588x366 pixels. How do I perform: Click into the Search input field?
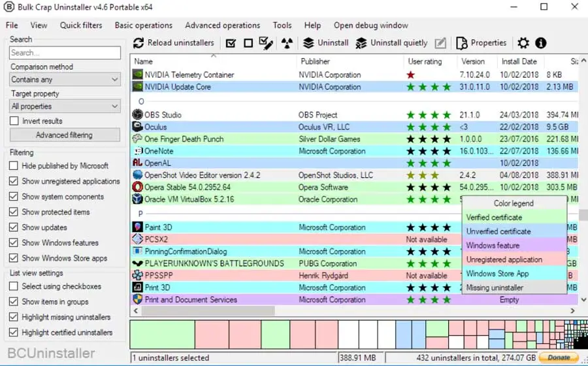tap(65, 52)
